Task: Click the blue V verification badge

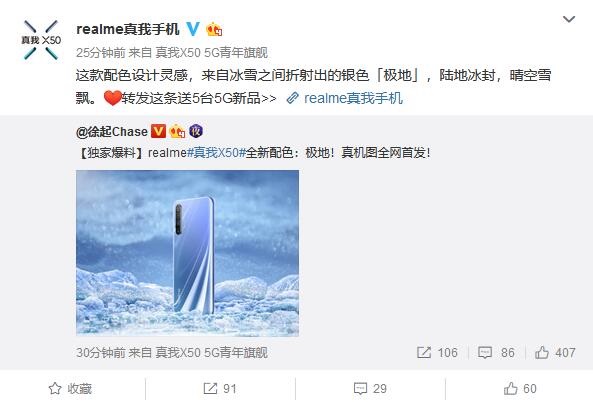Action: point(193,29)
